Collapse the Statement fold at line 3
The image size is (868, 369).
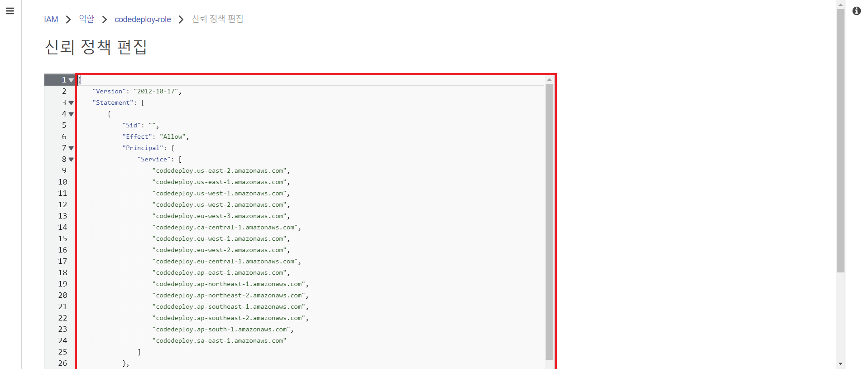[71, 103]
